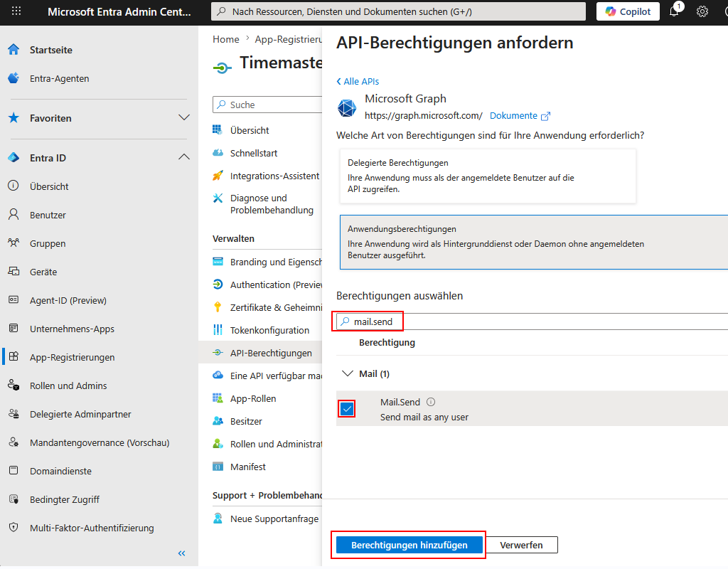Click the Übersicht info icon in sidebar
The image size is (728, 569).
pyautogui.click(x=14, y=186)
